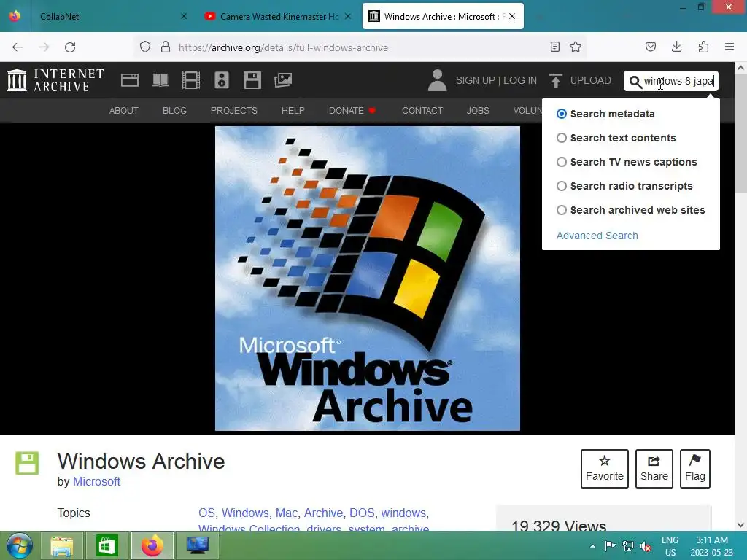Screen dimensions: 747x560
Task: Click the Advanced Search link
Action: click(x=597, y=236)
